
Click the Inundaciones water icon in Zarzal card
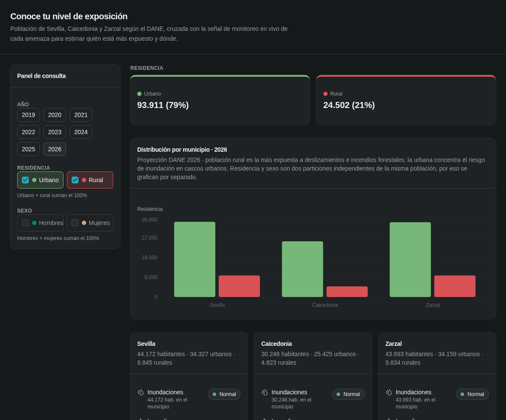coord(389,392)
